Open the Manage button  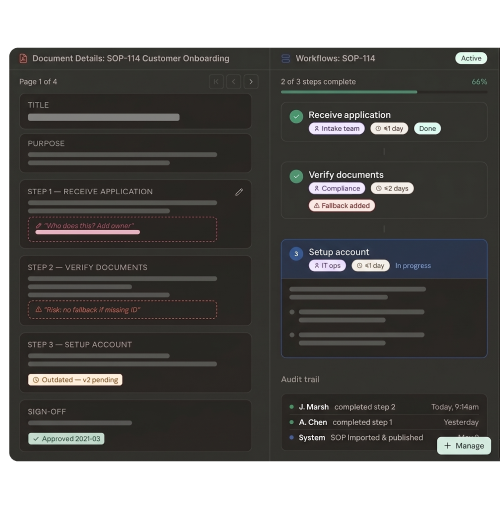(x=464, y=446)
